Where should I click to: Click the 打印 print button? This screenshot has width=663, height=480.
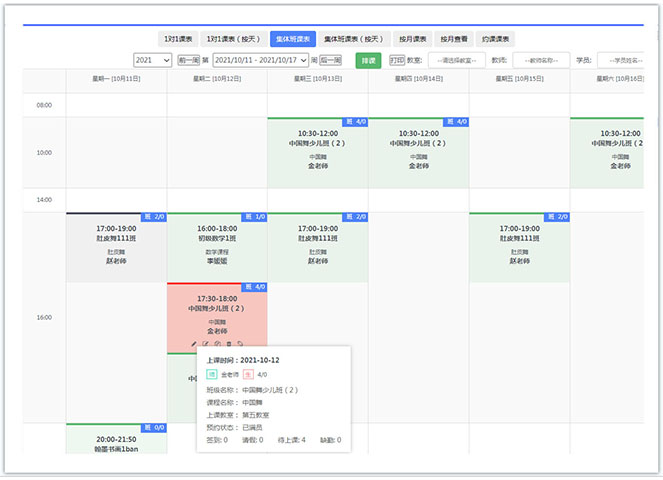click(398, 61)
